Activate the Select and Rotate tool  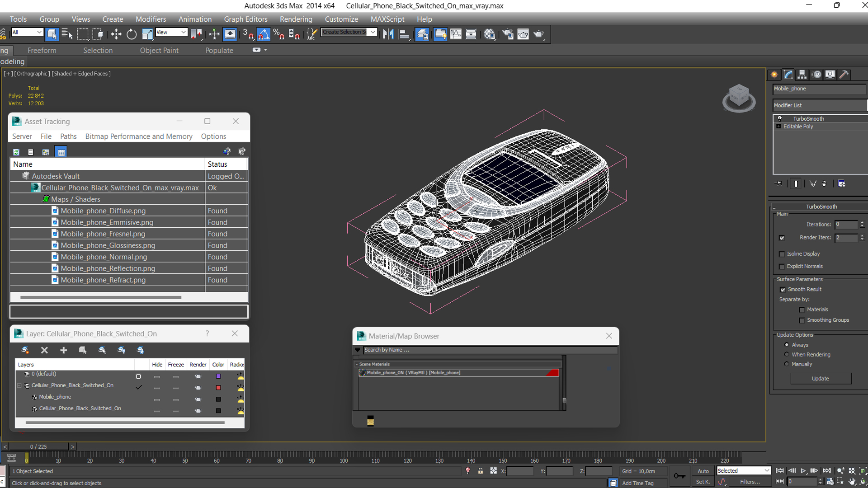click(132, 34)
